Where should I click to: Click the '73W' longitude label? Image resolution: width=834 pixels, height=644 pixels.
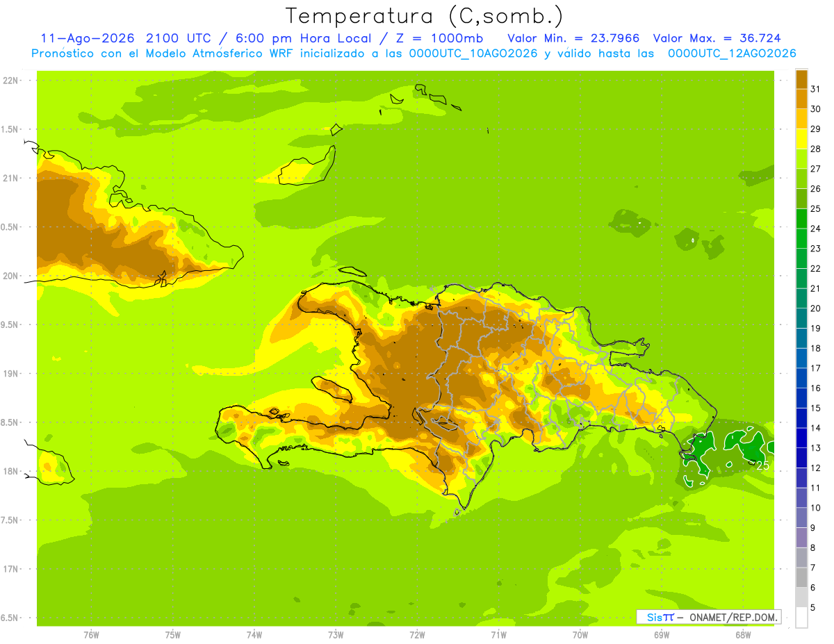(336, 634)
